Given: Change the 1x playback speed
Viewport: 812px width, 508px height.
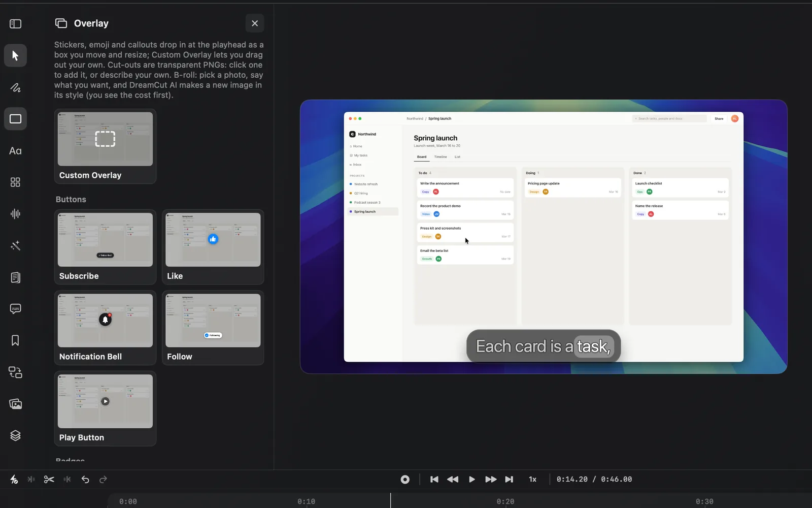Looking at the screenshot, I should tap(532, 479).
